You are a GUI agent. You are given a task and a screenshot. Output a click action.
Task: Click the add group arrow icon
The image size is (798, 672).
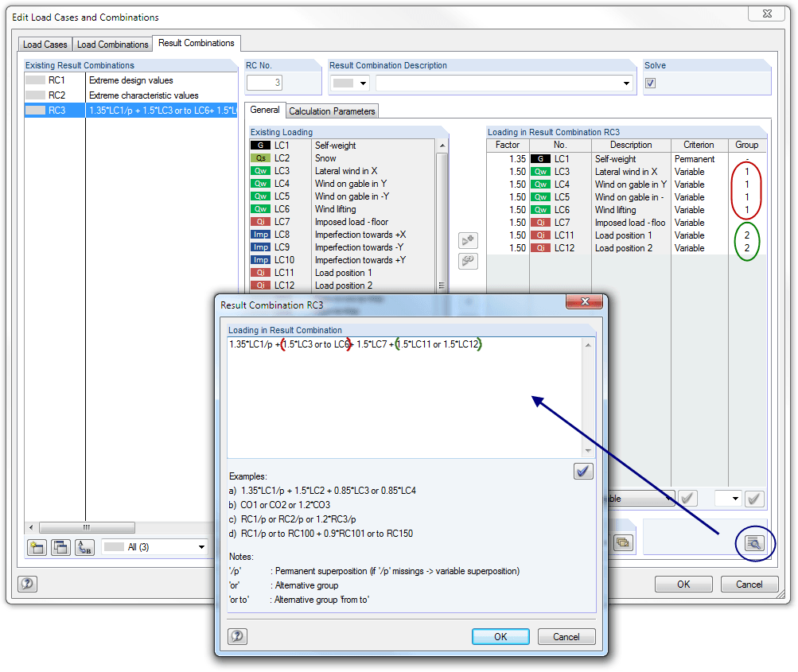(468, 261)
